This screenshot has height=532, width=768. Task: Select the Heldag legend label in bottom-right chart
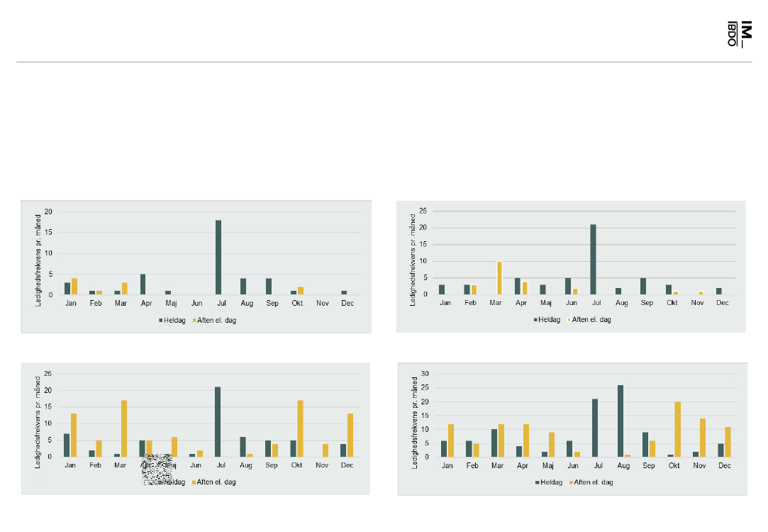point(552,482)
